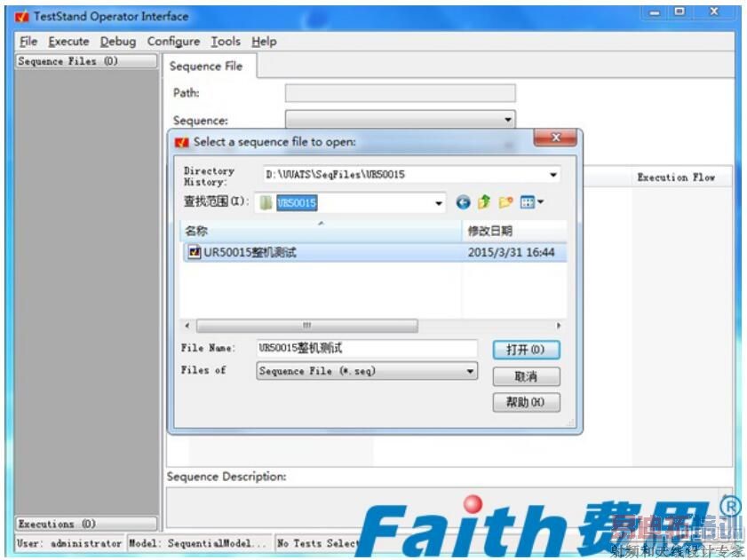Select the UR50015整机测试 file row
The height and width of the screenshot is (560, 747).
coord(375,252)
